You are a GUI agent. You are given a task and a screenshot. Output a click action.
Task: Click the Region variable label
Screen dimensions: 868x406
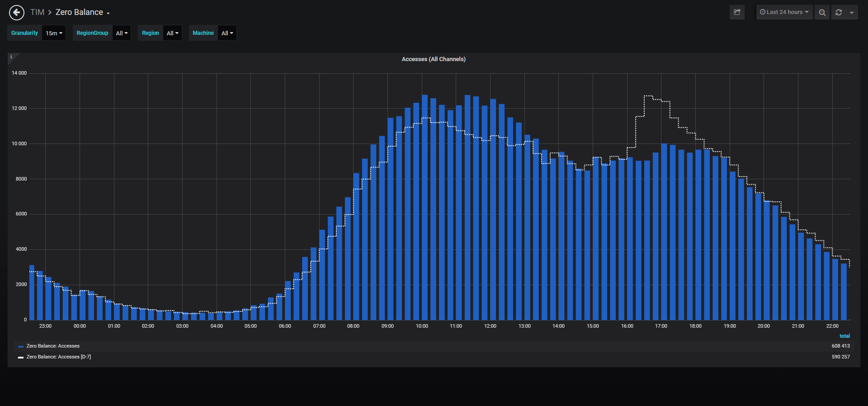tap(150, 33)
